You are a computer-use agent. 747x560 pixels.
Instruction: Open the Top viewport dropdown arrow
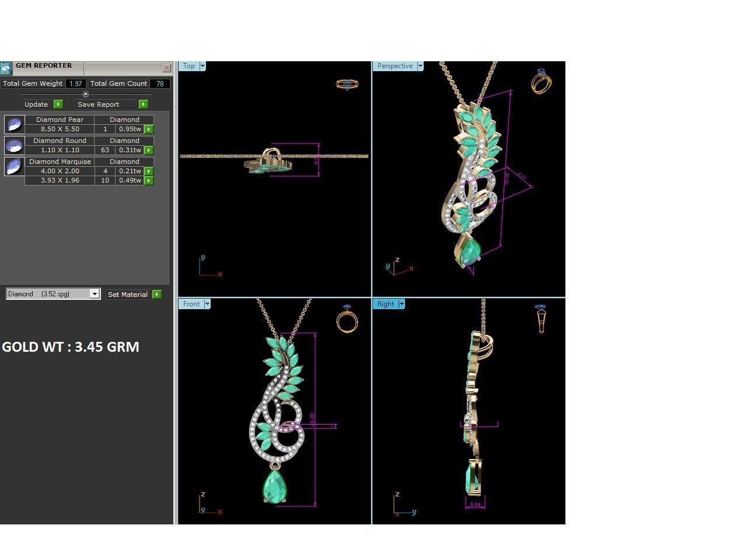tap(203, 66)
